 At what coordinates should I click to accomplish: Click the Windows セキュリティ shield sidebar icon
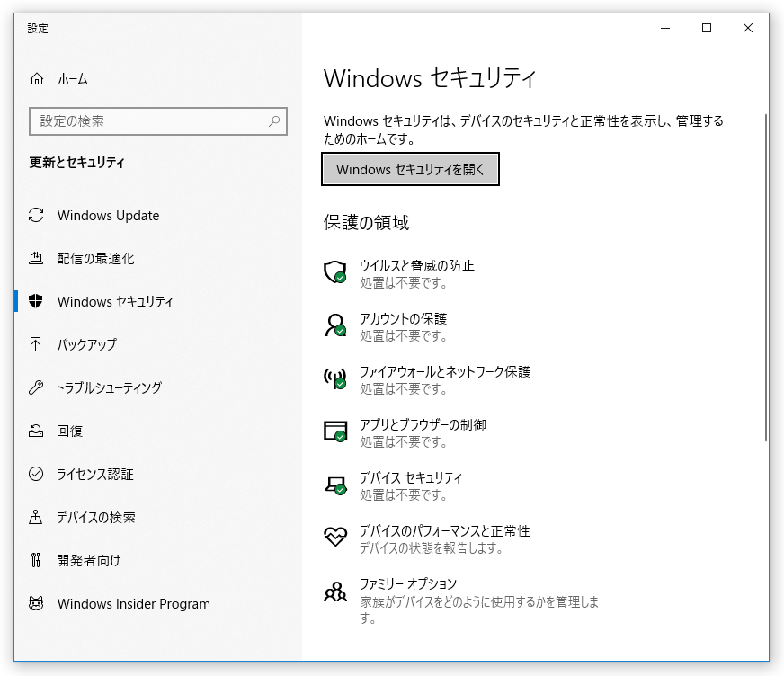tap(35, 301)
